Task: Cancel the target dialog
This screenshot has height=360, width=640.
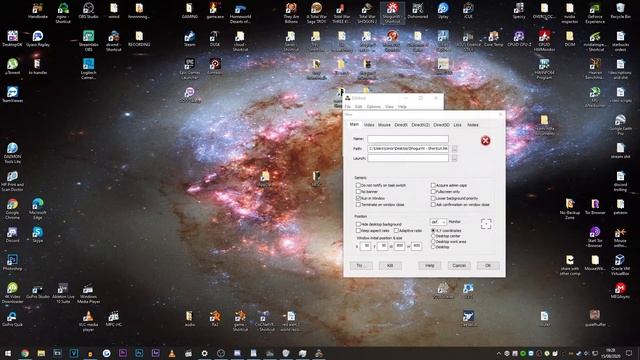Action: coord(459,266)
